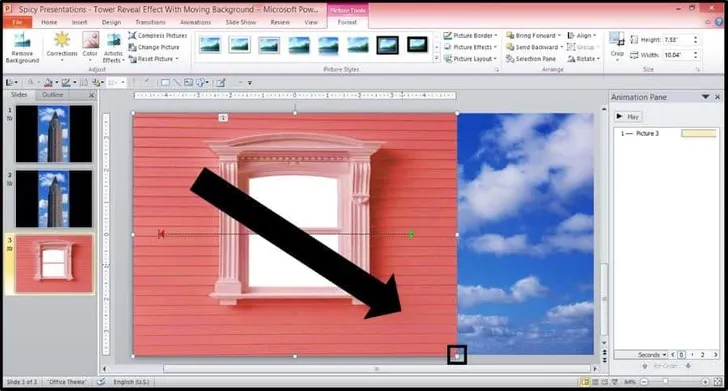The width and height of the screenshot is (728, 391).
Task: Fit slide to current window
Action: coord(718,382)
